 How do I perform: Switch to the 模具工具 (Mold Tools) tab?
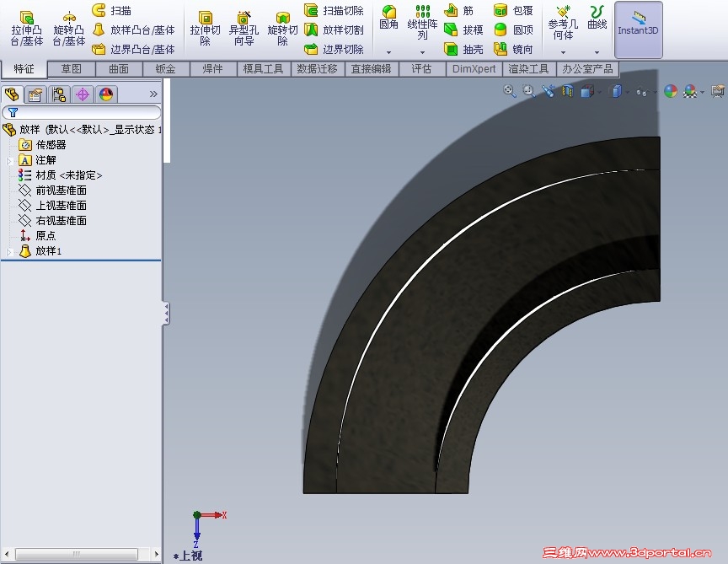[263, 69]
